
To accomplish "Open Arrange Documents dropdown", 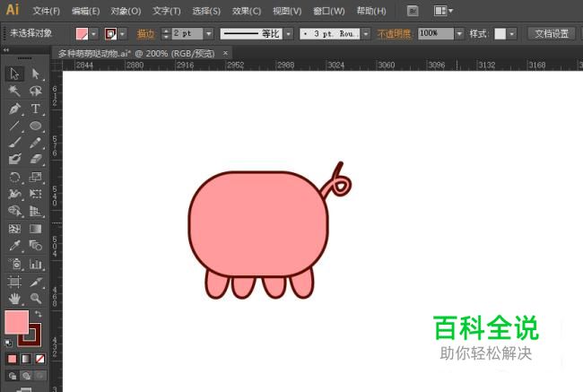I will tap(443, 11).
